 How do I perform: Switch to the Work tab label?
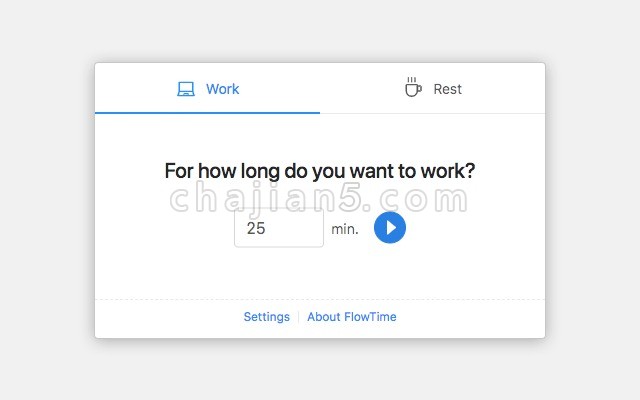[x=222, y=89]
